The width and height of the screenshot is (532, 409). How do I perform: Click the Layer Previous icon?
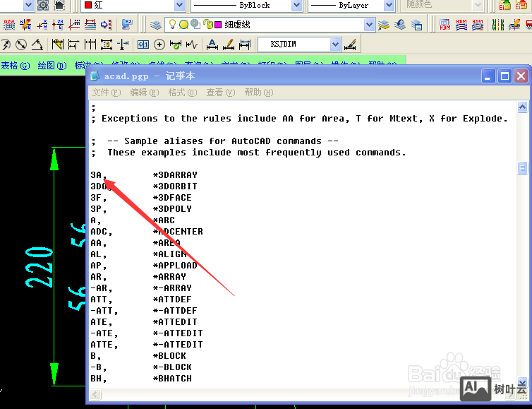400,25
